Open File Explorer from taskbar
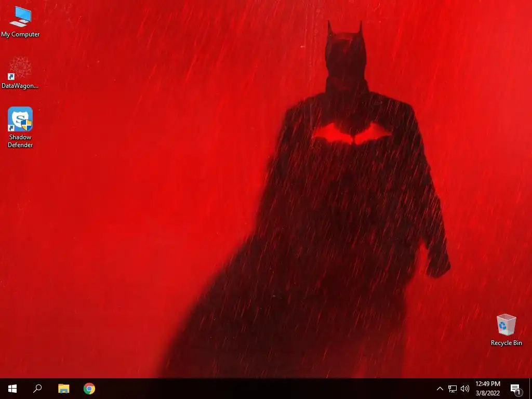 (x=63, y=389)
